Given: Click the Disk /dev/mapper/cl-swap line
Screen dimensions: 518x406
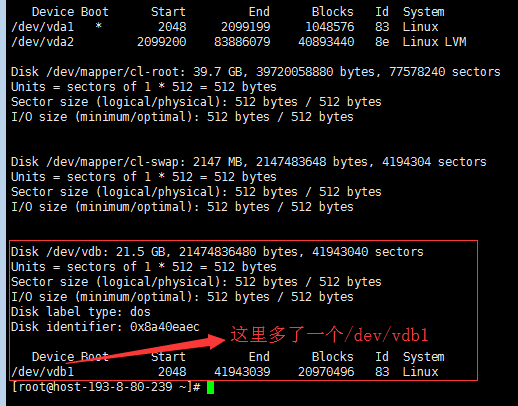Looking at the screenshot, I should coord(249,162).
